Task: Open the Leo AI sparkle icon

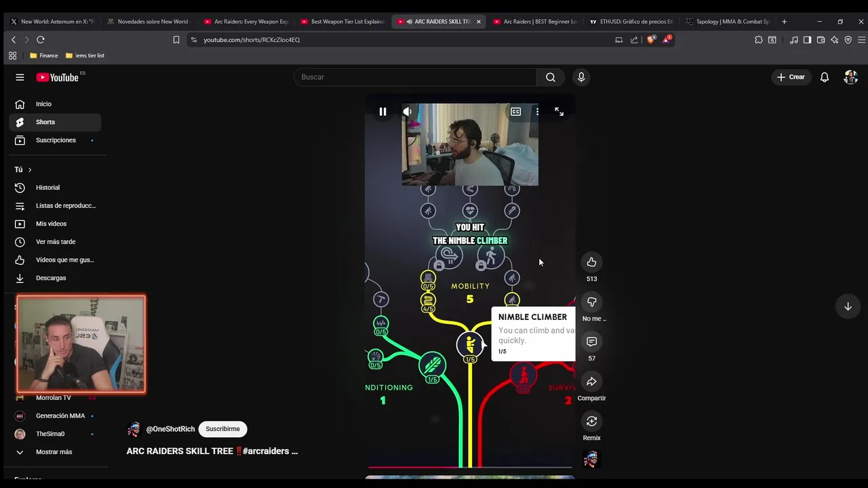Action: (834, 40)
